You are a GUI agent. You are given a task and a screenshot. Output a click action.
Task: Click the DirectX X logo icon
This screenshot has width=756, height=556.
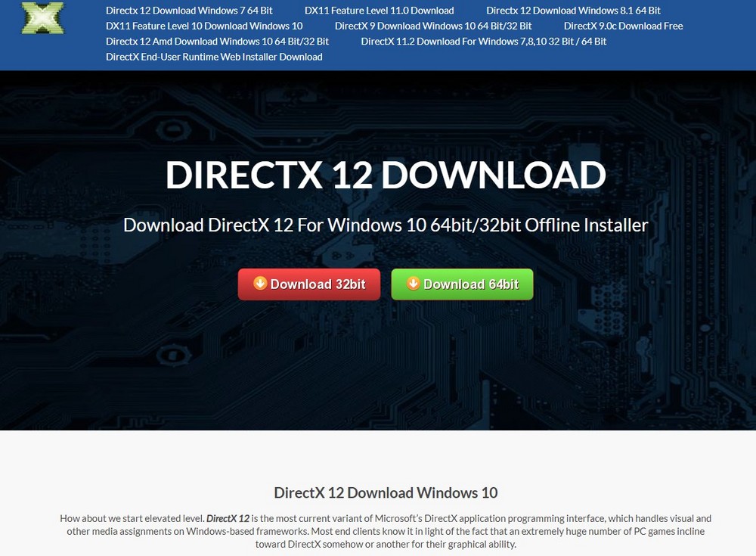42,18
